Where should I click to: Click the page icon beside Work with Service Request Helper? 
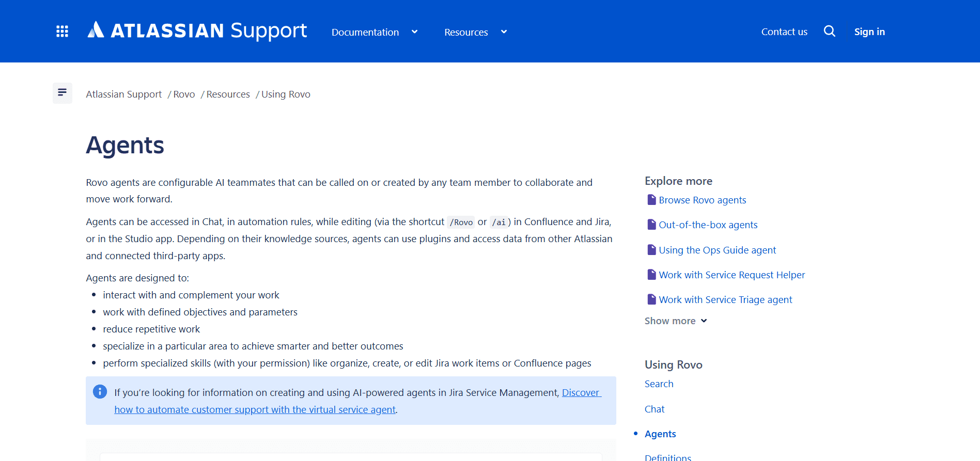click(651, 275)
